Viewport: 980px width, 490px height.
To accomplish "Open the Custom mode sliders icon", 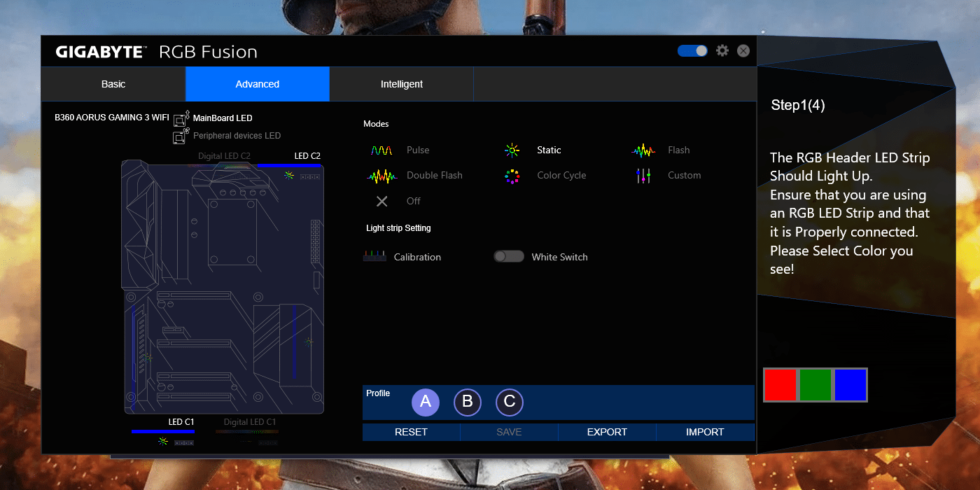I will coord(644,176).
